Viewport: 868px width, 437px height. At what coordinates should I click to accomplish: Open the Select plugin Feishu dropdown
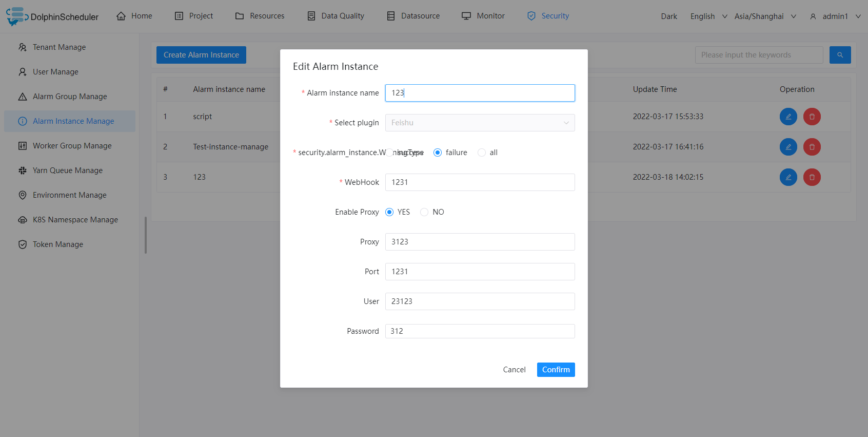pyautogui.click(x=480, y=123)
